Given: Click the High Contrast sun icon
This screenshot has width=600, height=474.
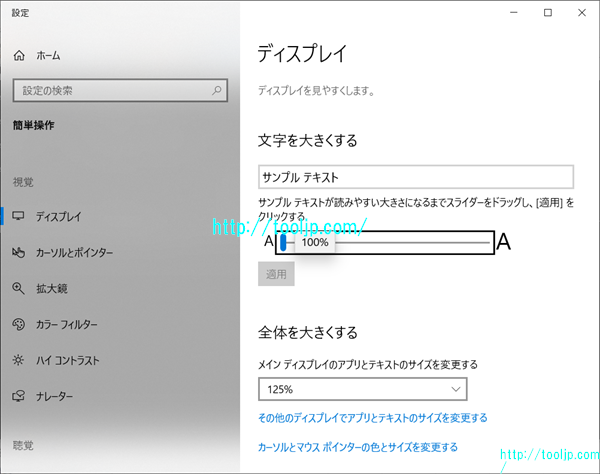Looking at the screenshot, I should 18,360.
